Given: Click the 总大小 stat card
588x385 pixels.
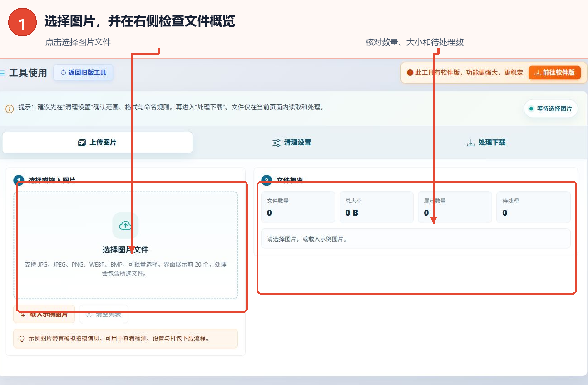Looking at the screenshot, I should click(x=376, y=207).
